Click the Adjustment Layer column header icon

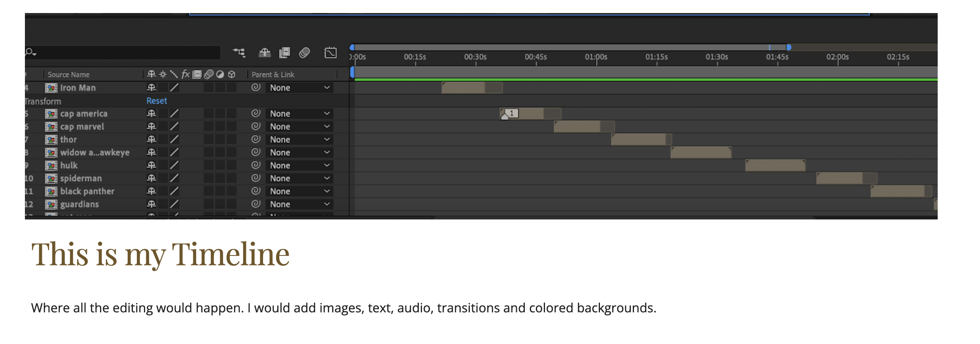[220, 74]
